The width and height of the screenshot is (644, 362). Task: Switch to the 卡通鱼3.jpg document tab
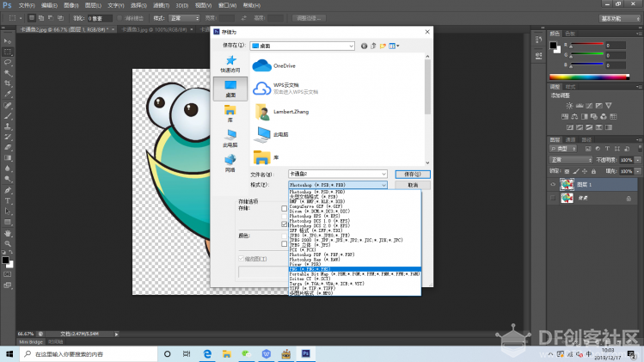pyautogui.click(x=155, y=29)
